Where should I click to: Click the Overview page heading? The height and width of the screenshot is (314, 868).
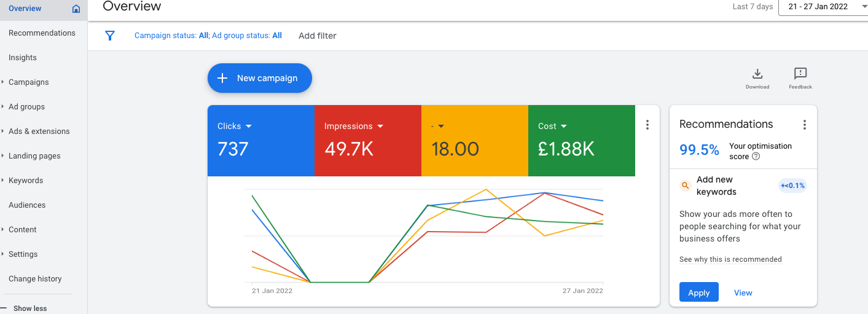pos(132,6)
